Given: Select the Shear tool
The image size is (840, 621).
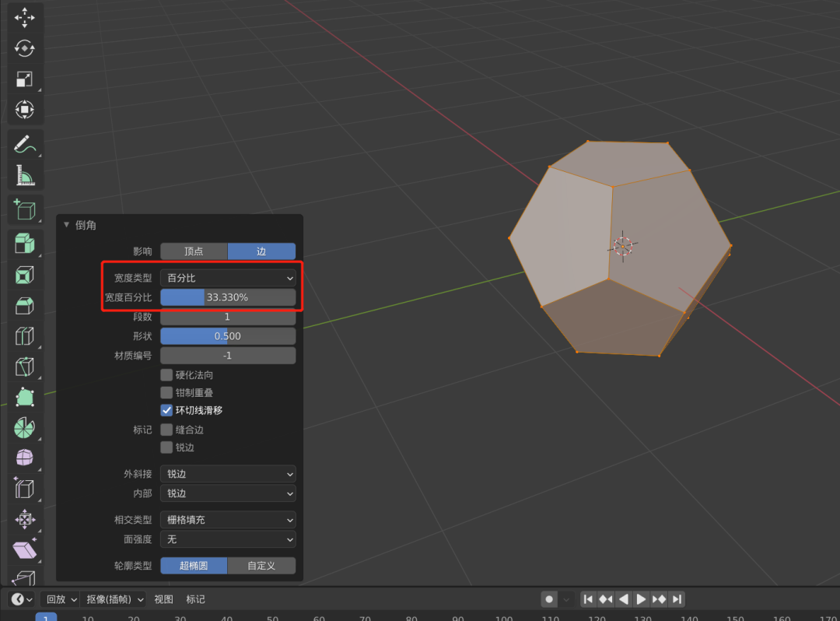Looking at the screenshot, I should coord(24,549).
